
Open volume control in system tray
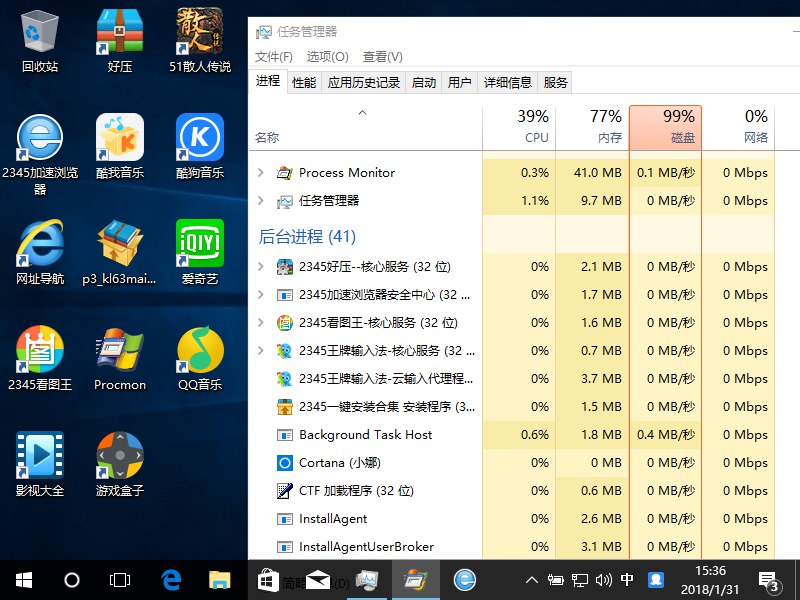click(x=604, y=580)
